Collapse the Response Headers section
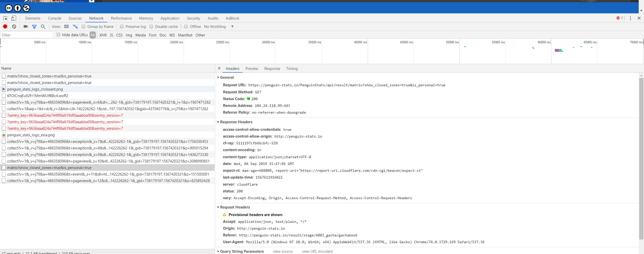 tap(218, 122)
